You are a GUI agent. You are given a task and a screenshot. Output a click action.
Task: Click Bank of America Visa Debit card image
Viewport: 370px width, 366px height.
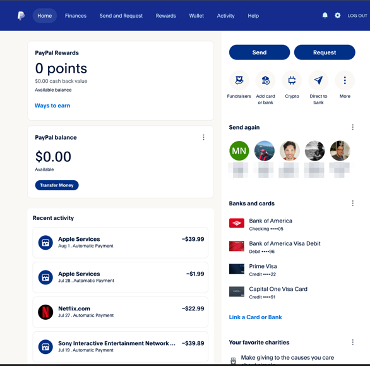point(236,246)
